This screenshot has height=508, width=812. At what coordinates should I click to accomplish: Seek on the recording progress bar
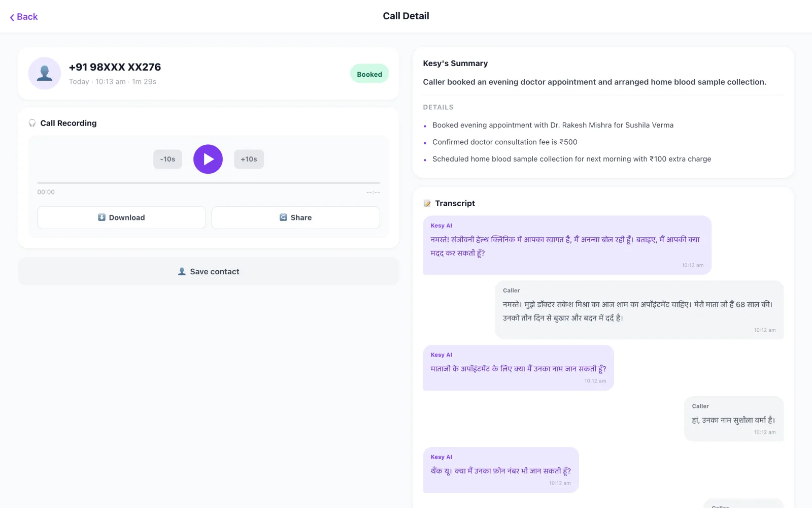coord(209,182)
